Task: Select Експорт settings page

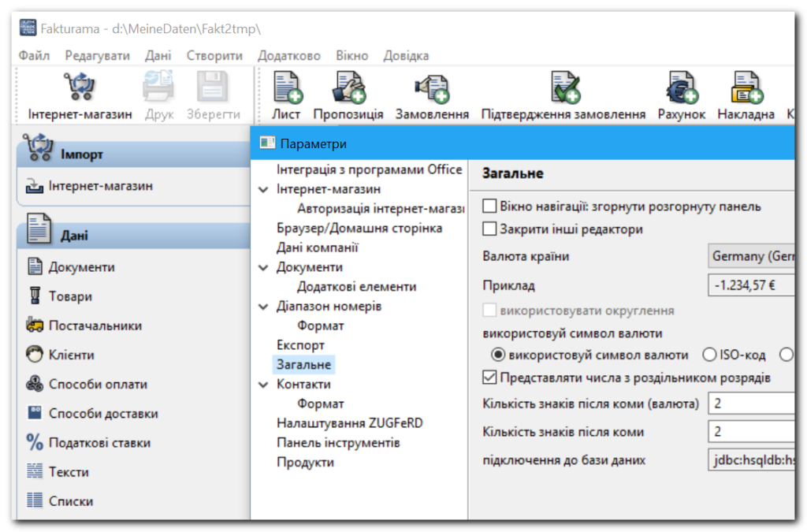Action: [300, 345]
